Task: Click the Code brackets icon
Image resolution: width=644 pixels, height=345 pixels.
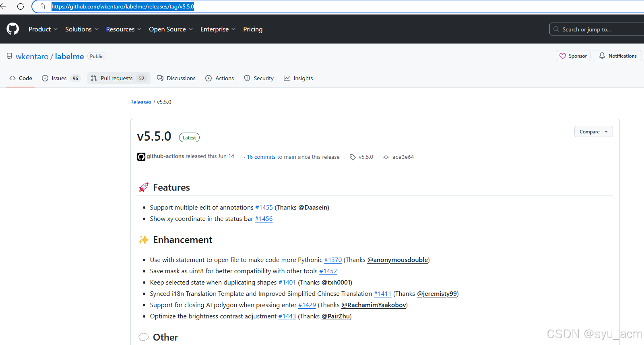Action: pos(12,78)
